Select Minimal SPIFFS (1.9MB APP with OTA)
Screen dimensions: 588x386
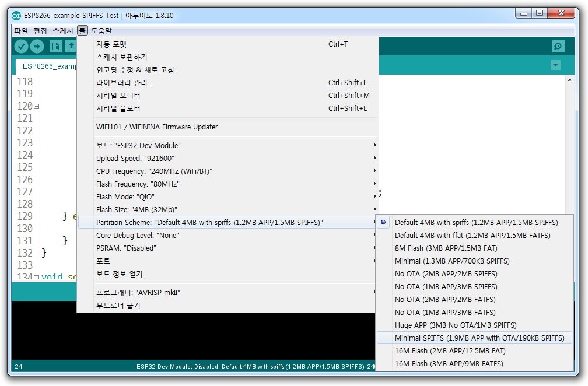pyautogui.click(x=474, y=338)
